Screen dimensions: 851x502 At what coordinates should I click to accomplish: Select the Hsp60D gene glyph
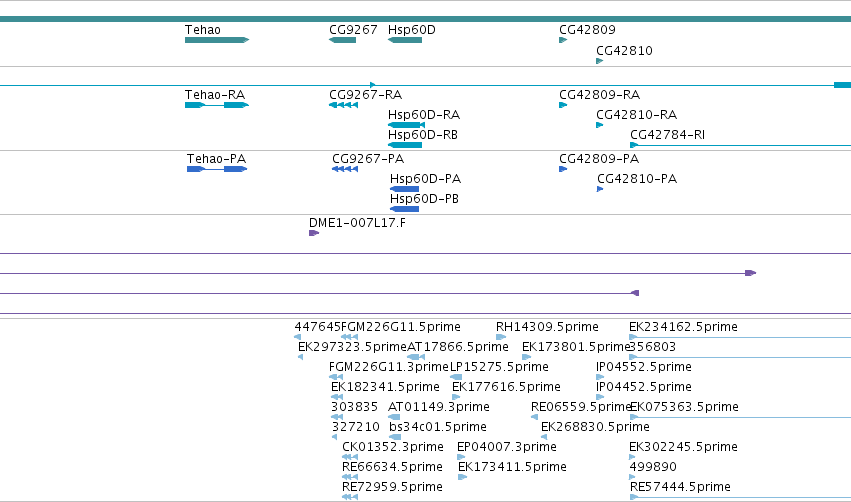point(405,40)
